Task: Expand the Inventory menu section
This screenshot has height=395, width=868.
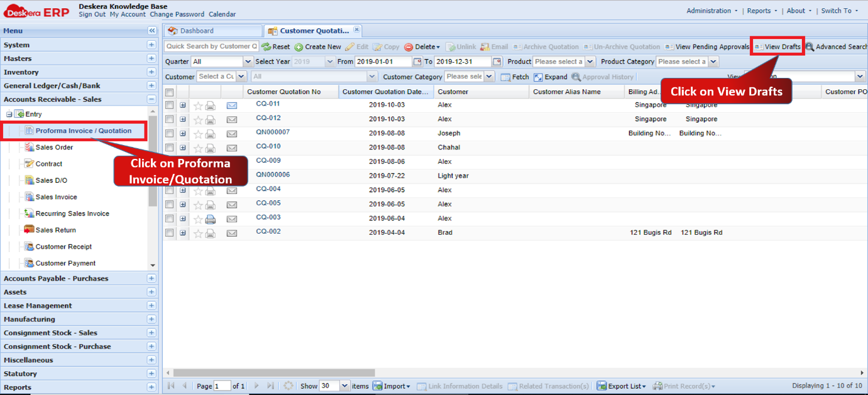Action: 151,72
